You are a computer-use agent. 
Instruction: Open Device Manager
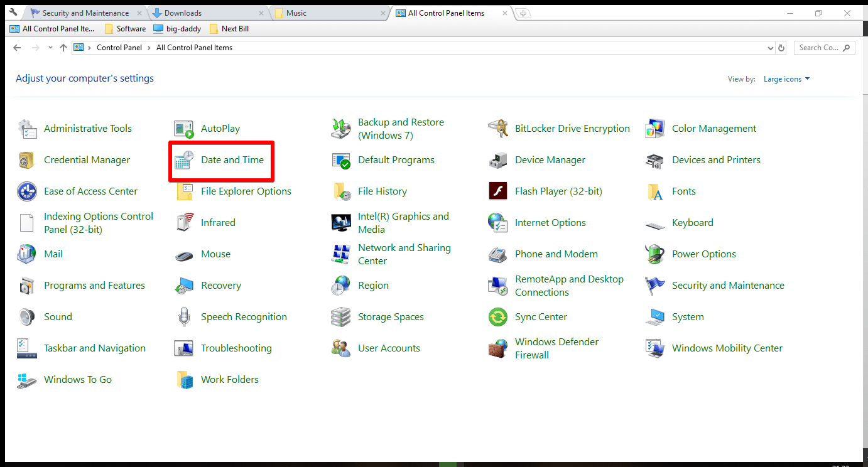[550, 160]
